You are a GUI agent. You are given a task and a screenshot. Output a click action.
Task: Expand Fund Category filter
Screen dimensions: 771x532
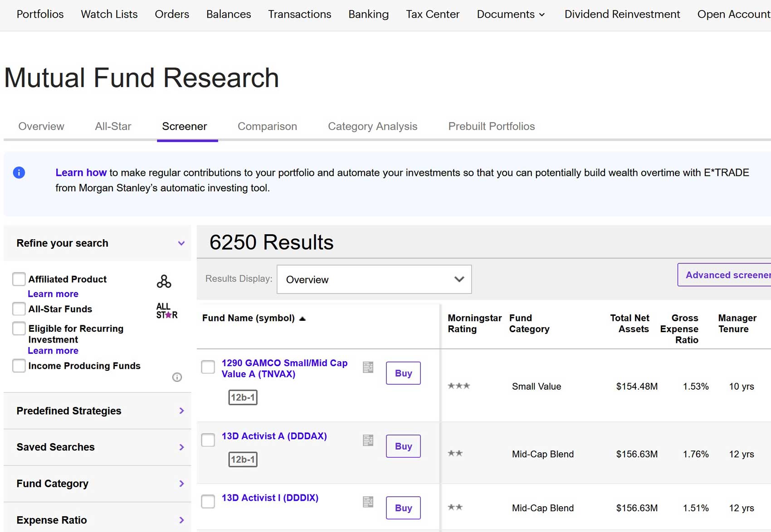97,484
